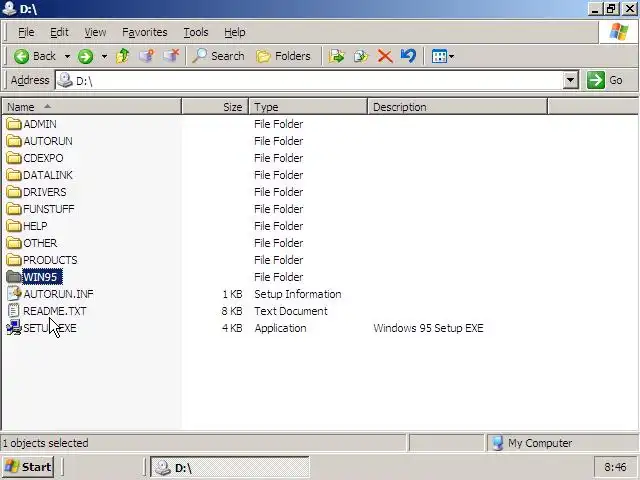Select the FUNSTUFF folder icon

pyautogui.click(x=14, y=209)
